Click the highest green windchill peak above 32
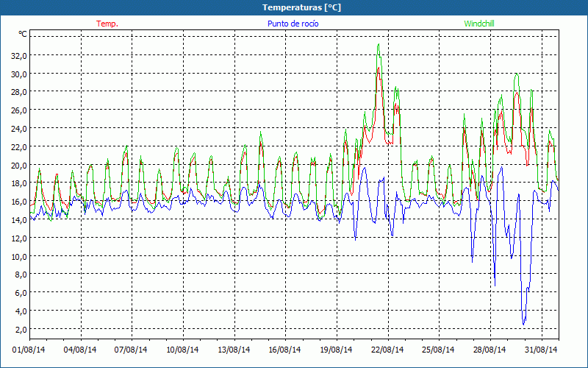 pos(379,44)
